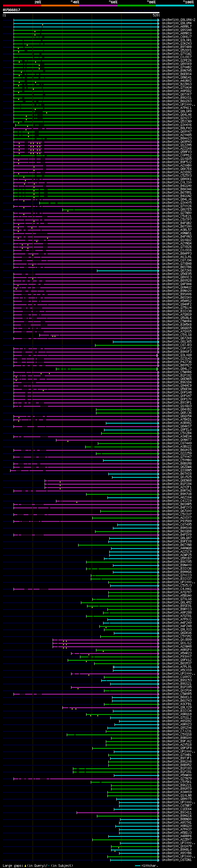Image resolution: width=197 pixels, height=868 pixels.
Task: Click label UniRef100_Q8H0K1
Action: tap(176, 179)
